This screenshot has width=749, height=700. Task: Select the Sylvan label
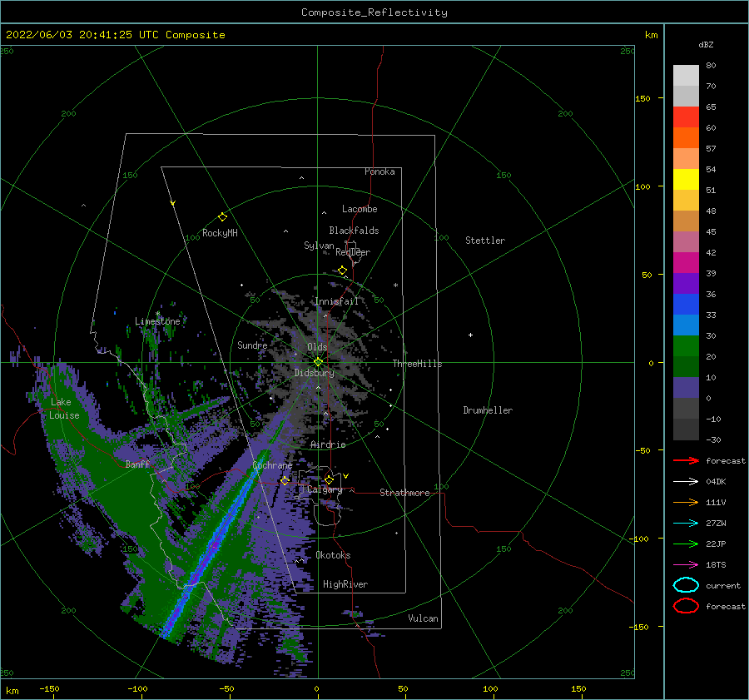[319, 246]
